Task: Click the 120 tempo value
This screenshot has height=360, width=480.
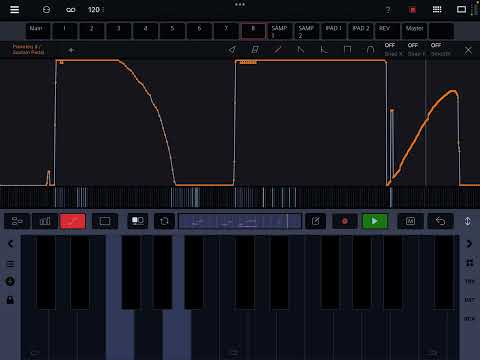Action: [94, 10]
